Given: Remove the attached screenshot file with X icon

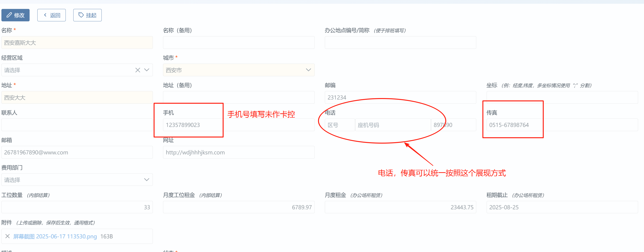Looking at the screenshot, I should (x=8, y=236).
